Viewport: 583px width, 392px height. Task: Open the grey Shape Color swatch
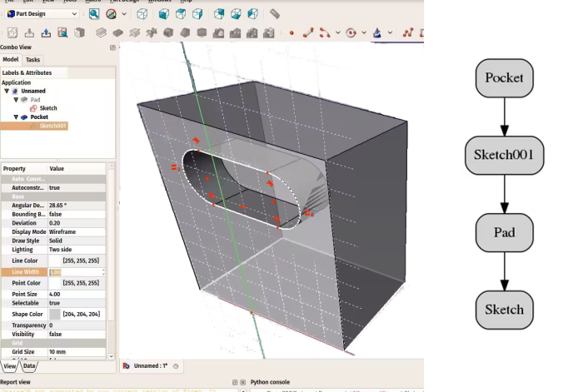tap(55, 314)
